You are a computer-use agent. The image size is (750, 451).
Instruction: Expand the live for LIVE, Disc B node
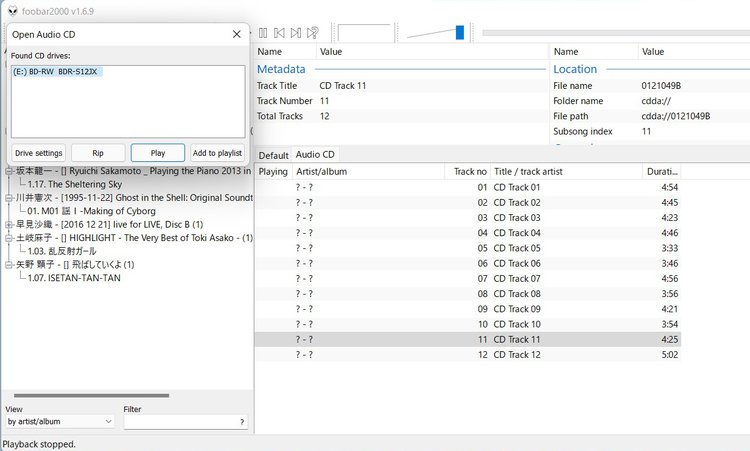pyautogui.click(x=8, y=224)
